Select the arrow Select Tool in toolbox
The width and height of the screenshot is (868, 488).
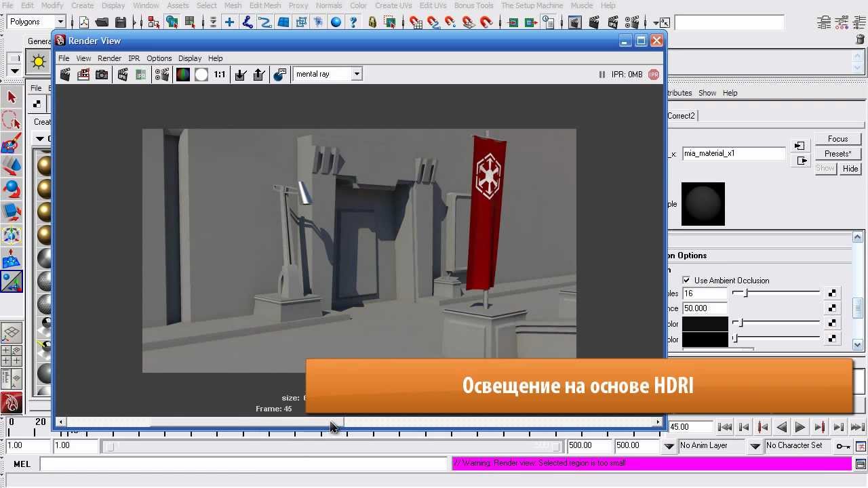pos(12,97)
